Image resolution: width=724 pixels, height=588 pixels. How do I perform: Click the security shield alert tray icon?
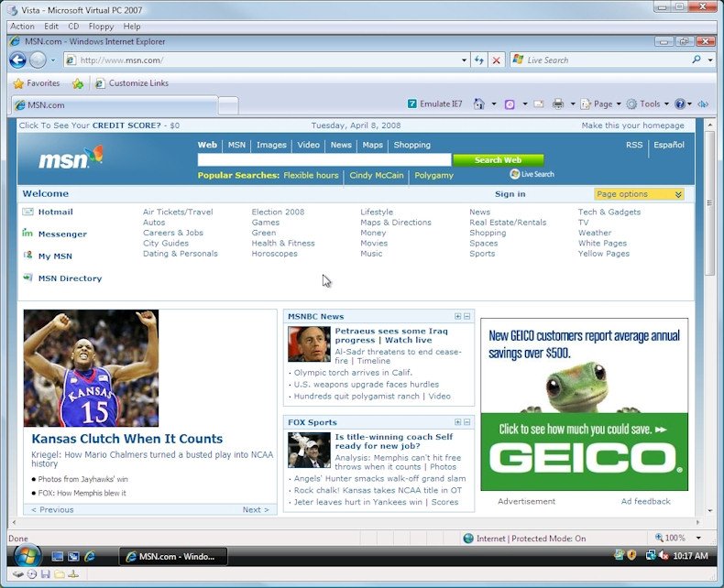coord(632,555)
